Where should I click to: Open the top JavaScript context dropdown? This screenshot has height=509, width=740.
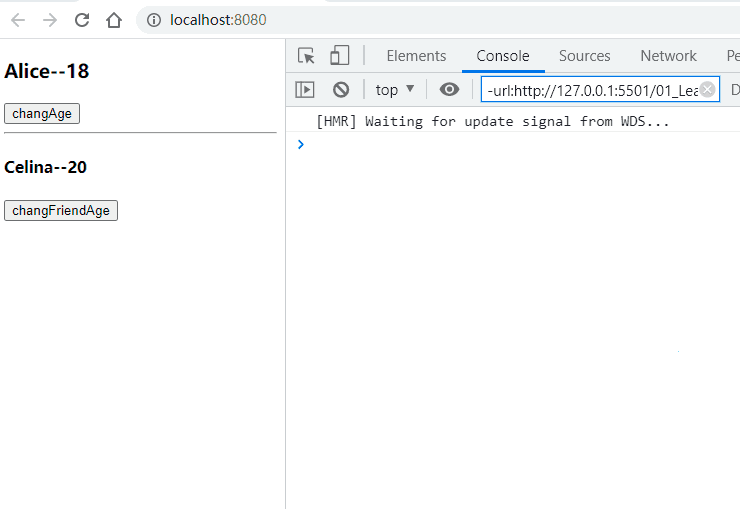(395, 89)
